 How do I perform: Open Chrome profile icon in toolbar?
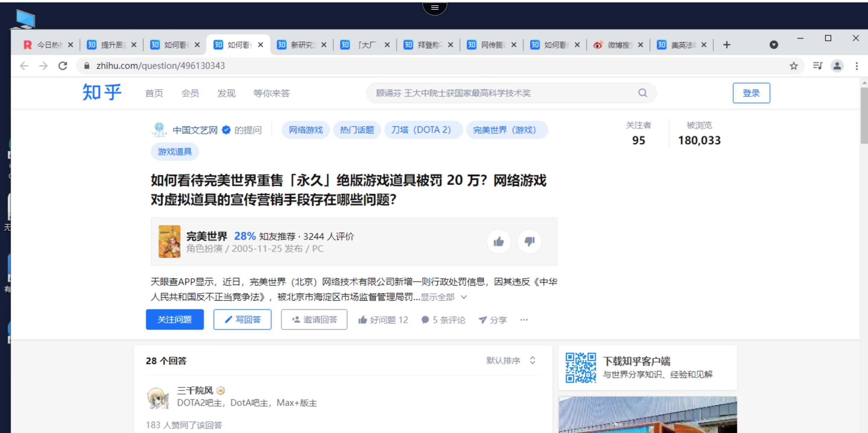(837, 66)
